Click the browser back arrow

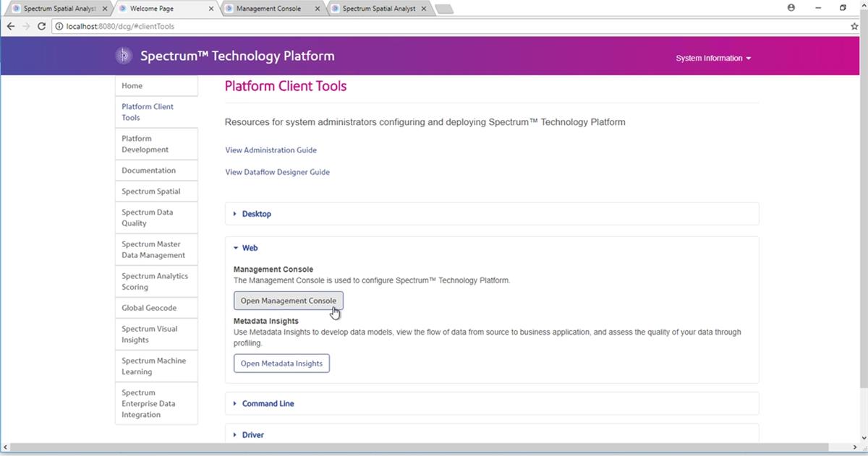click(10, 26)
